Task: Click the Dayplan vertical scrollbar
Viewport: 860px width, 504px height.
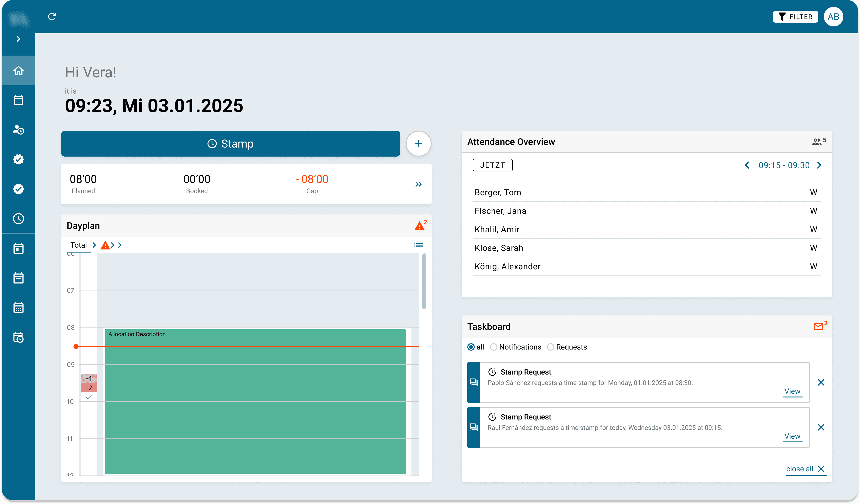Action: coord(424,281)
